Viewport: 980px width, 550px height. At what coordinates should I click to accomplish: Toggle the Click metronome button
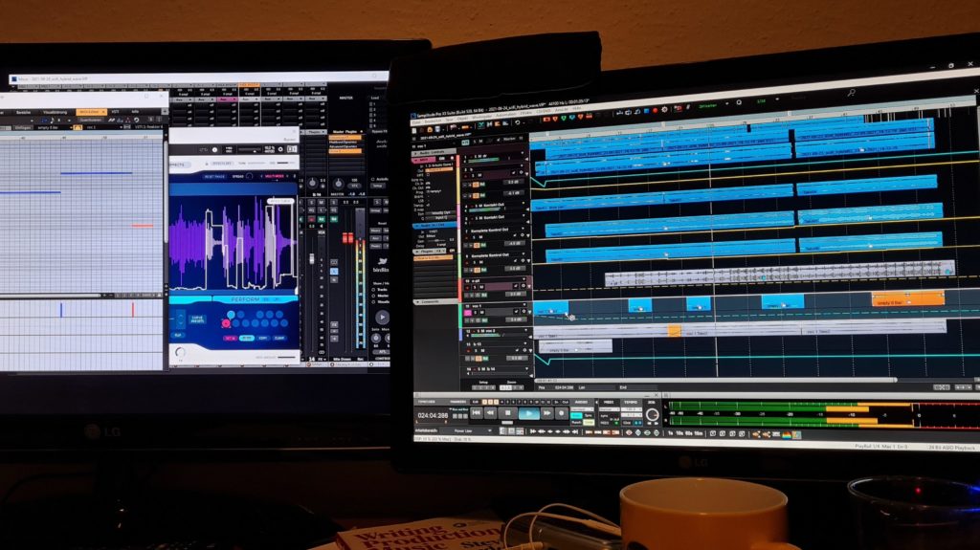point(627,423)
